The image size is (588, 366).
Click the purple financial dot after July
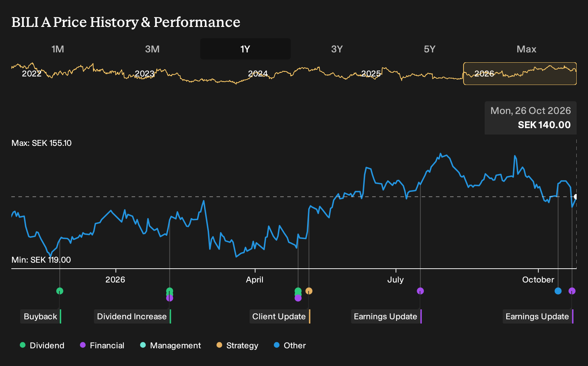420,291
